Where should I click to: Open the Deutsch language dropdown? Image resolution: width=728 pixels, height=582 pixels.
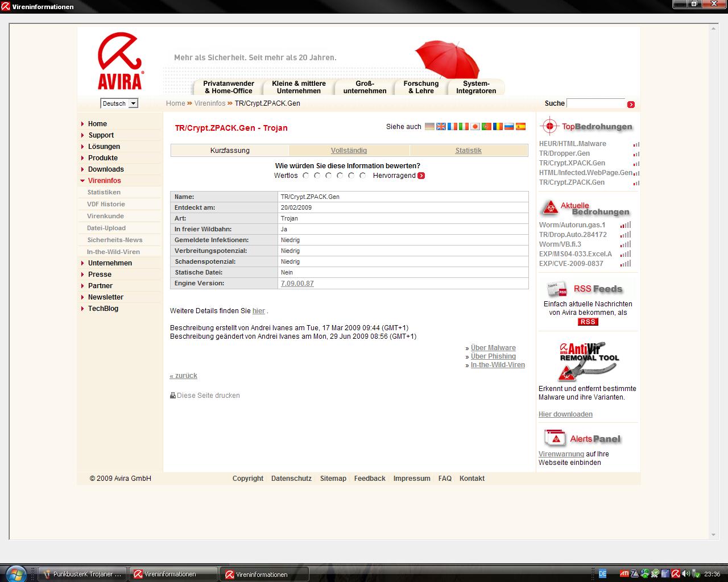pos(119,103)
